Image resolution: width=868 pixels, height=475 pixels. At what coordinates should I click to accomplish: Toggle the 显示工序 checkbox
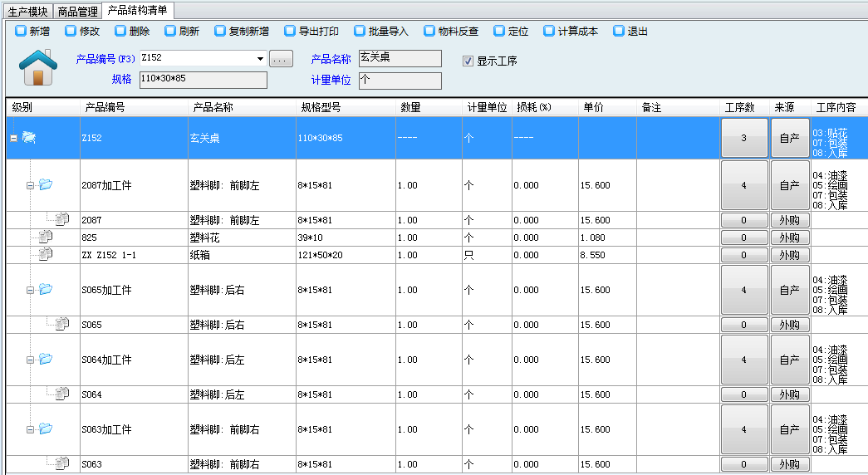point(468,61)
